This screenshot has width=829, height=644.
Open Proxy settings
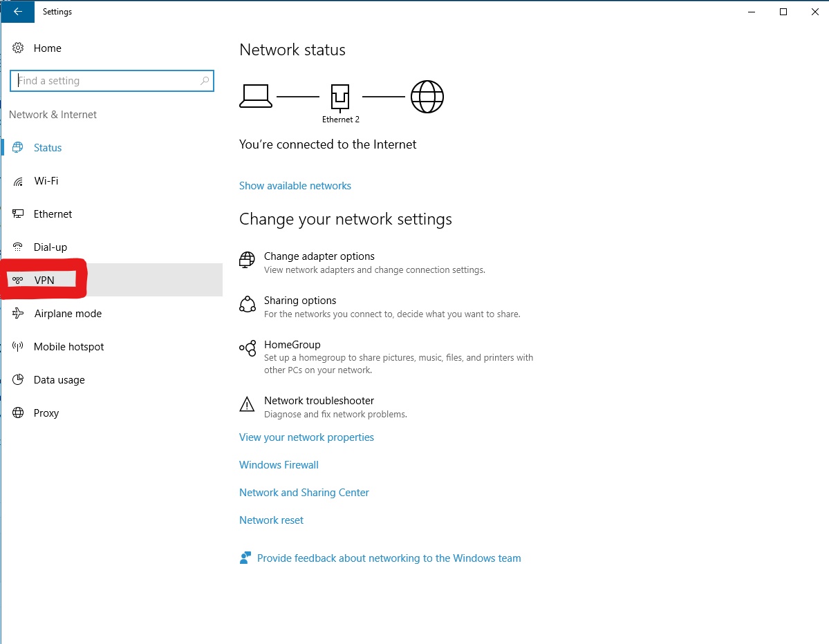click(x=46, y=413)
